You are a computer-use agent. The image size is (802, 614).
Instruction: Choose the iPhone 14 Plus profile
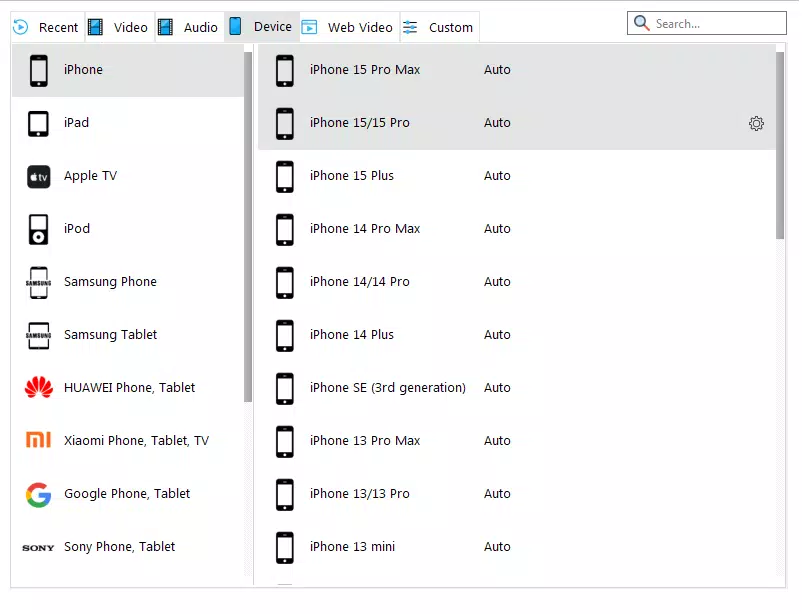click(517, 335)
